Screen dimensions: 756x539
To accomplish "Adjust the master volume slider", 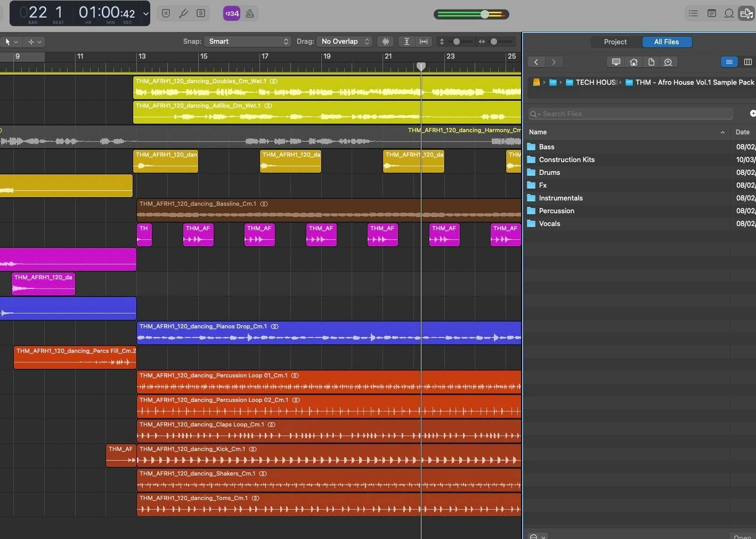I will (484, 14).
